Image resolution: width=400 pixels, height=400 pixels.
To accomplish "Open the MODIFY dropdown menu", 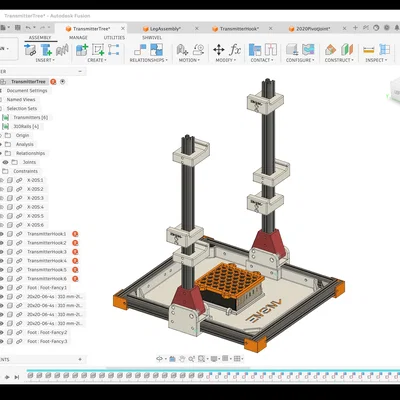I will click(226, 60).
